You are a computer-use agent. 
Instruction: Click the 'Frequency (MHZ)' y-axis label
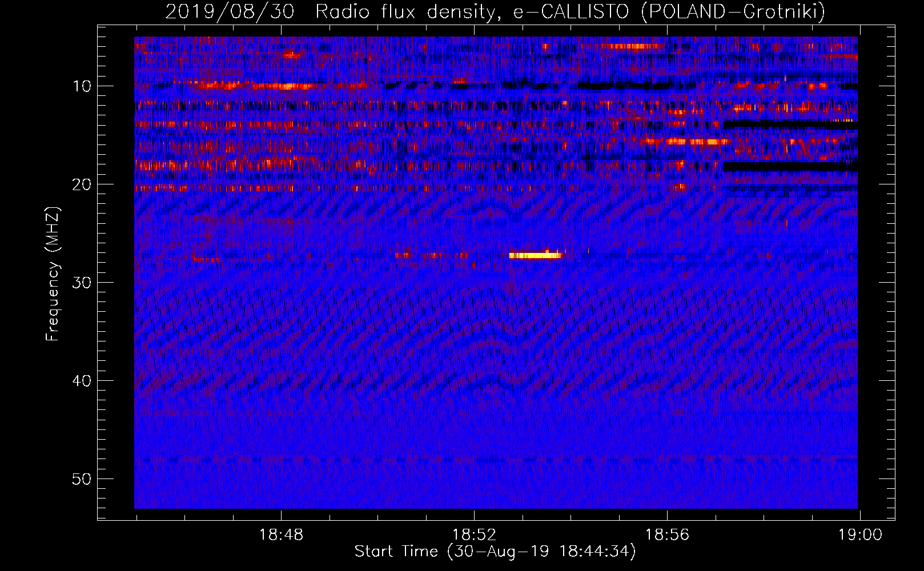53,274
